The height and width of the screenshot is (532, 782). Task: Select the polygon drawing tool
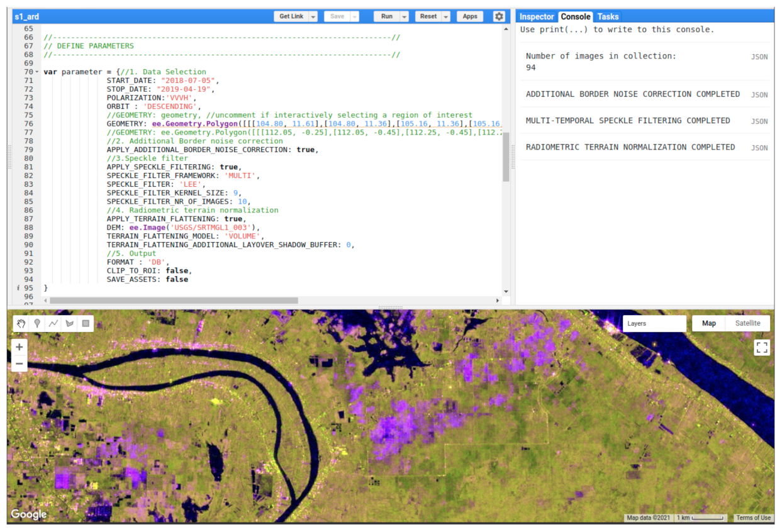pos(69,323)
